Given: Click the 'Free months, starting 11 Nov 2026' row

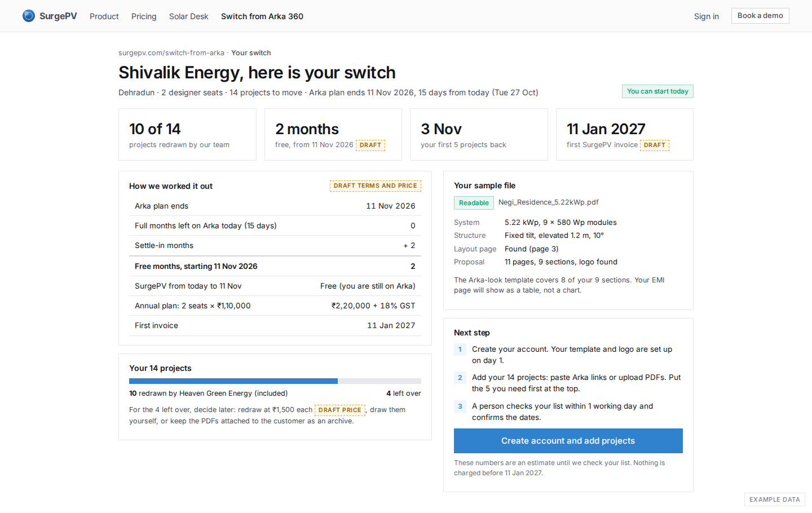Looking at the screenshot, I should [275, 267].
